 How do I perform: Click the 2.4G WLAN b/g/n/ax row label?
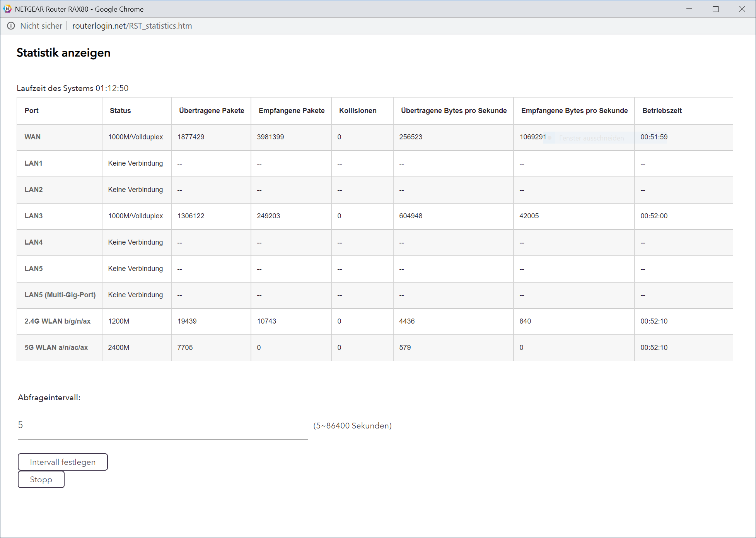pyautogui.click(x=57, y=321)
